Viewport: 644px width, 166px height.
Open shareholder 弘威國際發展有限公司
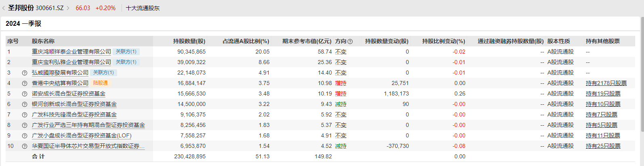[x=60, y=73]
